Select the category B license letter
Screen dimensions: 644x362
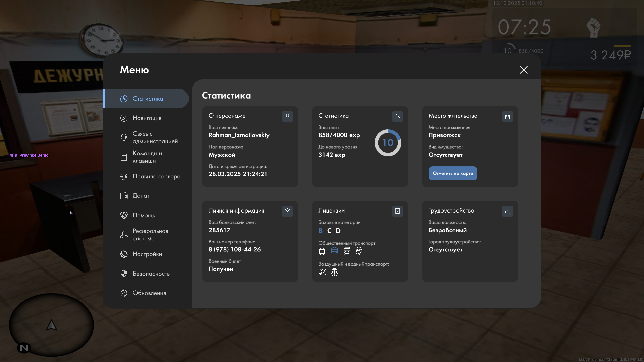pyautogui.click(x=321, y=231)
